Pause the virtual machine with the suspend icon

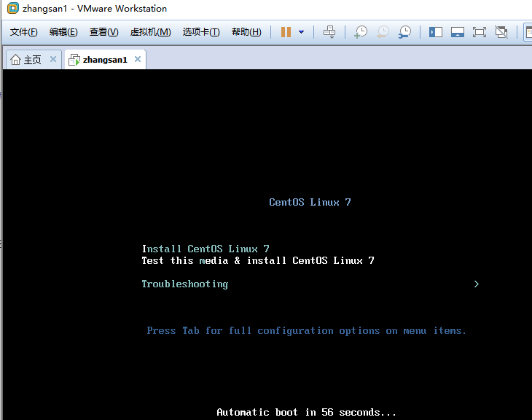pyautogui.click(x=286, y=32)
